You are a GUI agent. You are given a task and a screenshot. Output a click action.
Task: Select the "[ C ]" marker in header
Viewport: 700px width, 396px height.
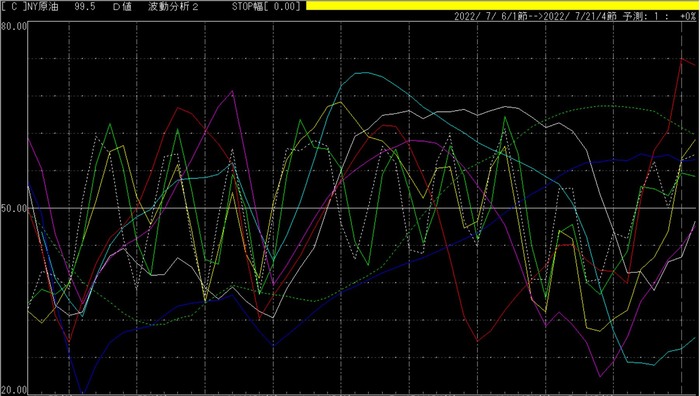click(x=14, y=6)
